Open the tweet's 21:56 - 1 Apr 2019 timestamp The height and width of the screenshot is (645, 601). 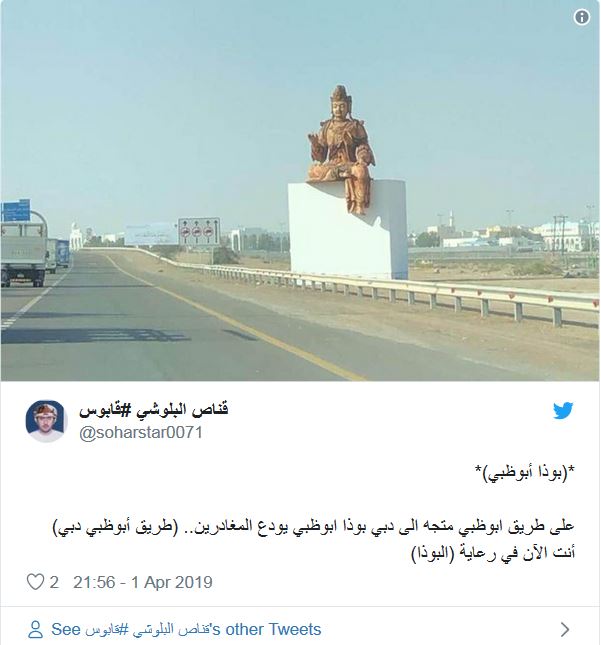click(143, 582)
